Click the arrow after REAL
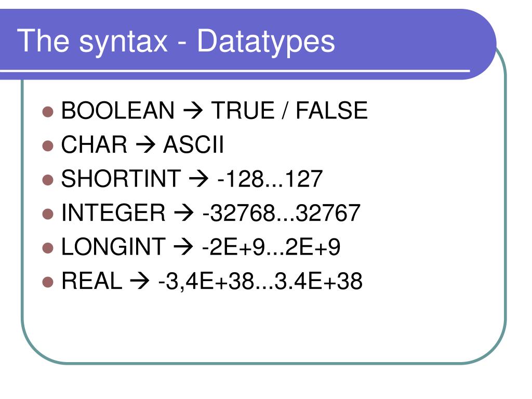532x399 pixels. coord(139,281)
